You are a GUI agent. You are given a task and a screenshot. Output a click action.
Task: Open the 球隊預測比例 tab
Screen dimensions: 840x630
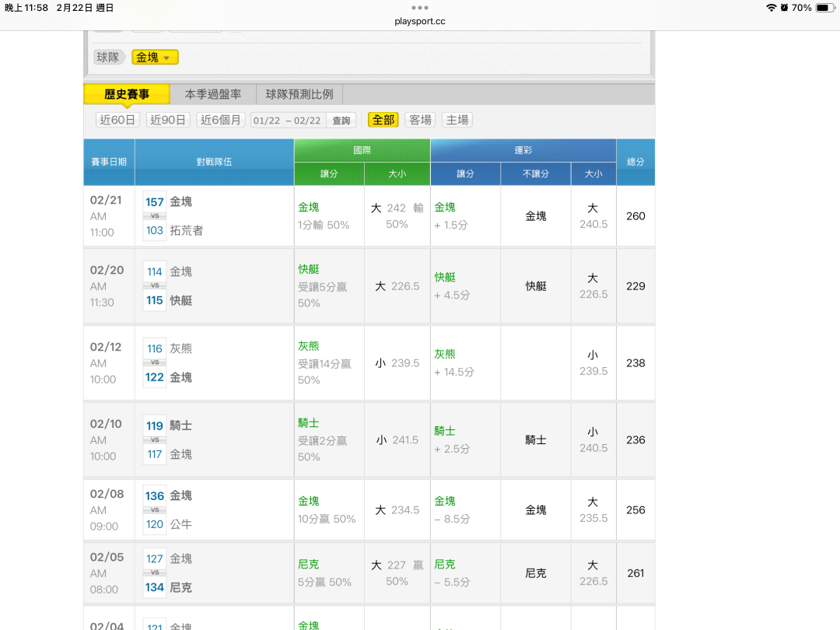coord(299,94)
